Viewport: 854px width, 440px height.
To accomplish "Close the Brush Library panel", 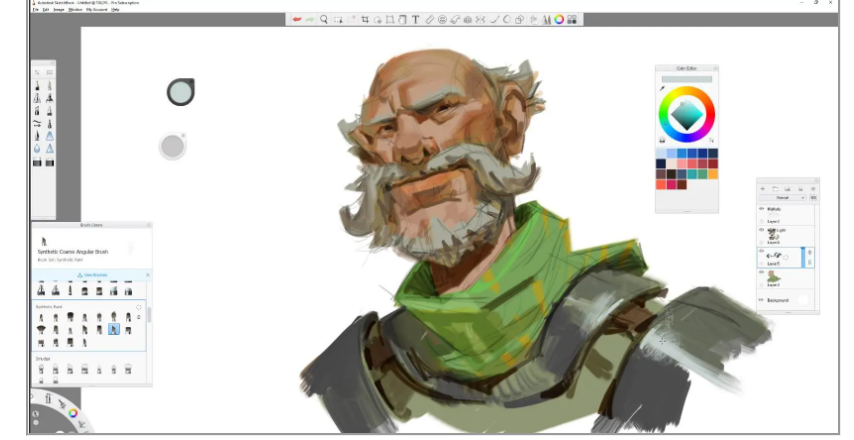I will click(148, 225).
